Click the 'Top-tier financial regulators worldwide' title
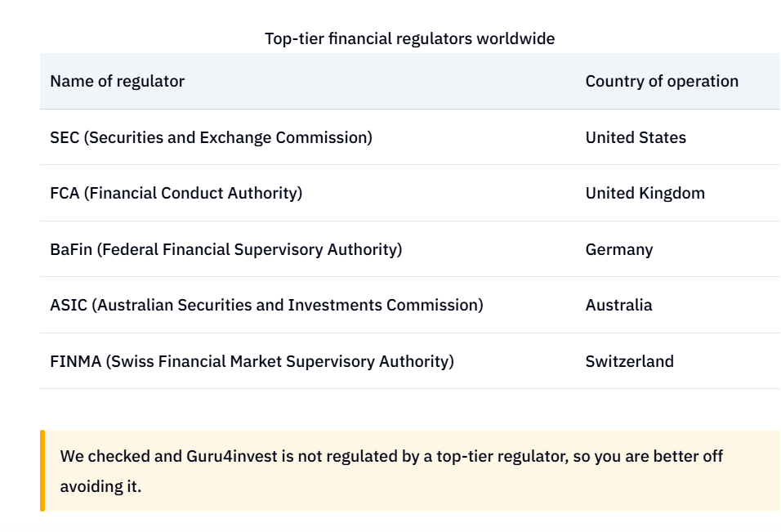The height and width of the screenshot is (532, 781). 409,39
